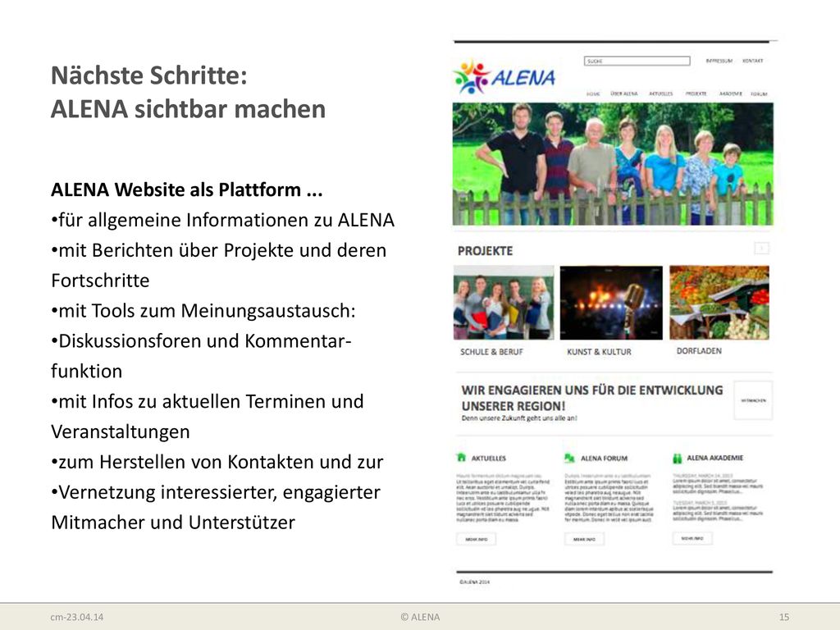Click the Aktuelles section heading

pyautogui.click(x=488, y=459)
